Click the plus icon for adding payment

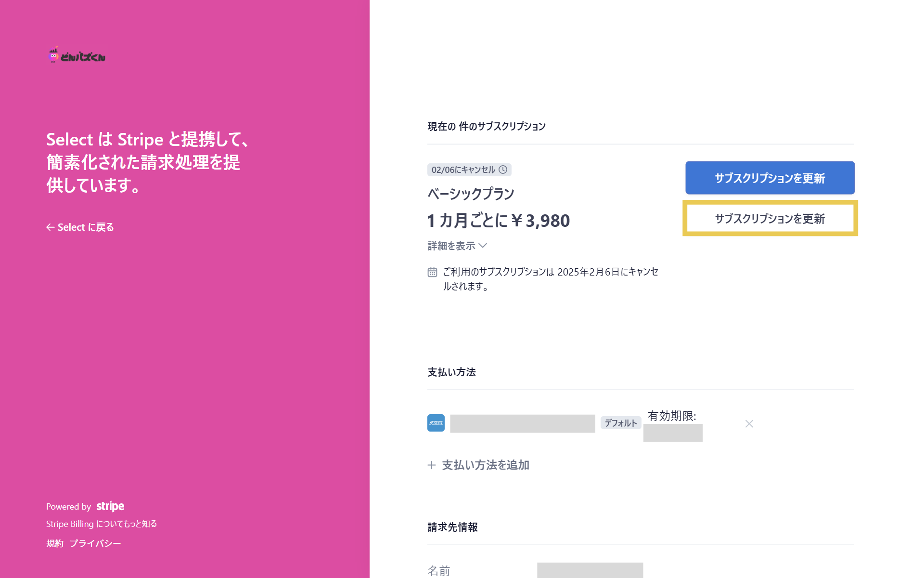point(432,465)
